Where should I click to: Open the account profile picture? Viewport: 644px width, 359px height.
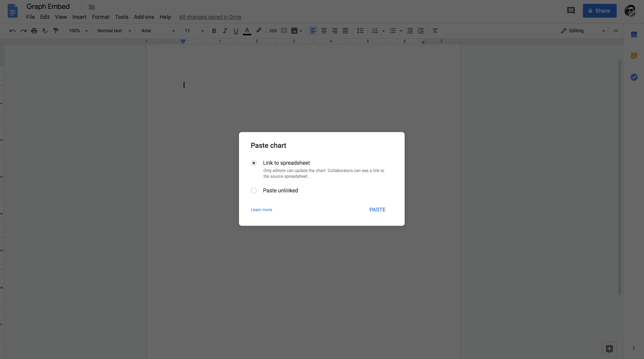[x=630, y=11]
